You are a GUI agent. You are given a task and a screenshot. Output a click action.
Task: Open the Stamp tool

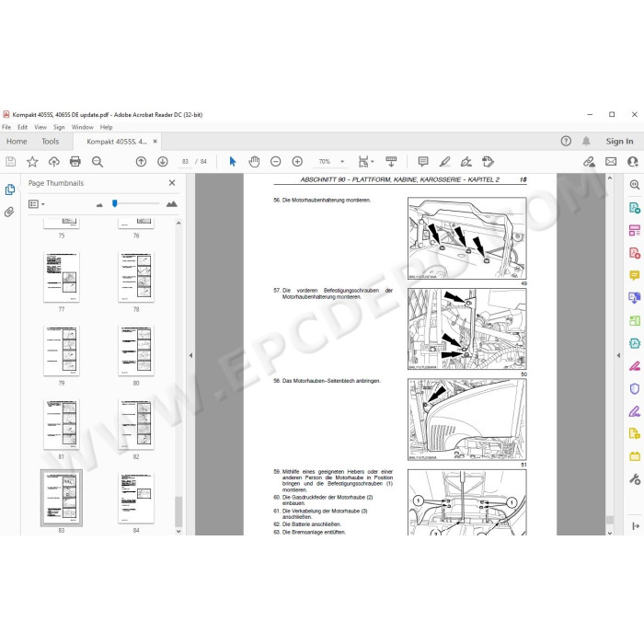tap(488, 162)
